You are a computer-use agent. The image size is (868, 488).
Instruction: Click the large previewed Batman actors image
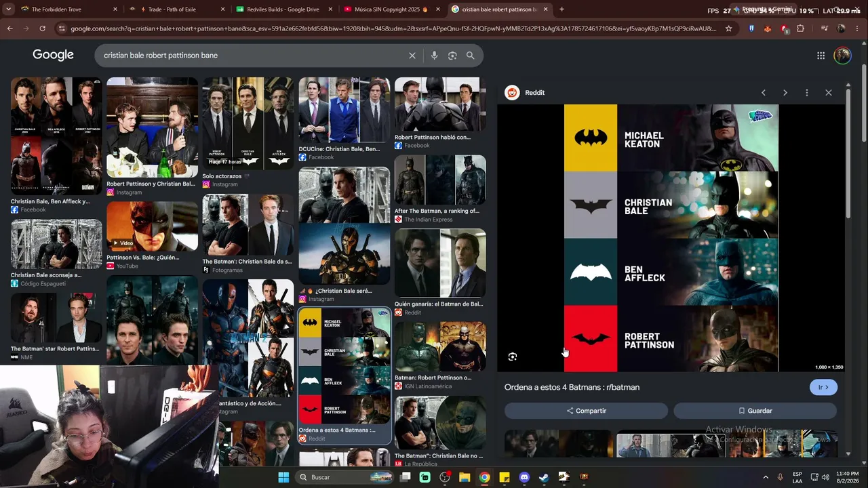(x=671, y=238)
